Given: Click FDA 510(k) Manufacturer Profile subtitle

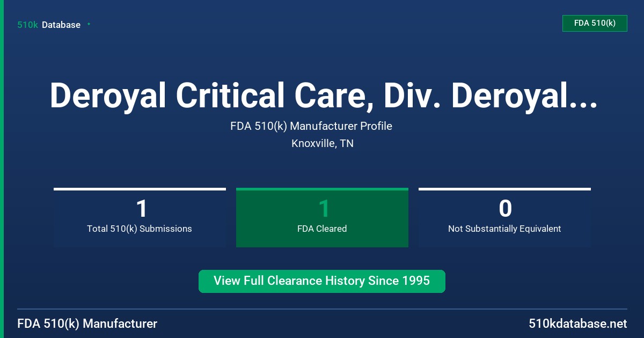Looking at the screenshot, I should (311, 127).
